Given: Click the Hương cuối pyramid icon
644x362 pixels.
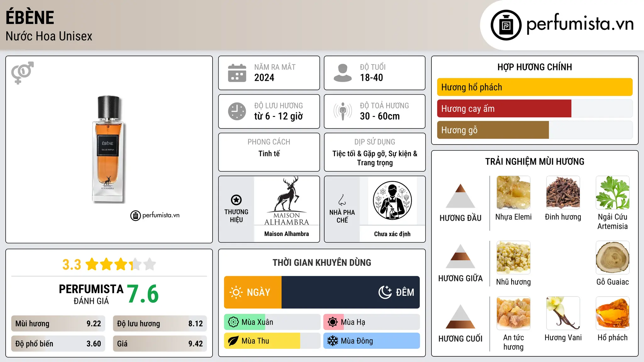Looking at the screenshot, I should tap(460, 316).
